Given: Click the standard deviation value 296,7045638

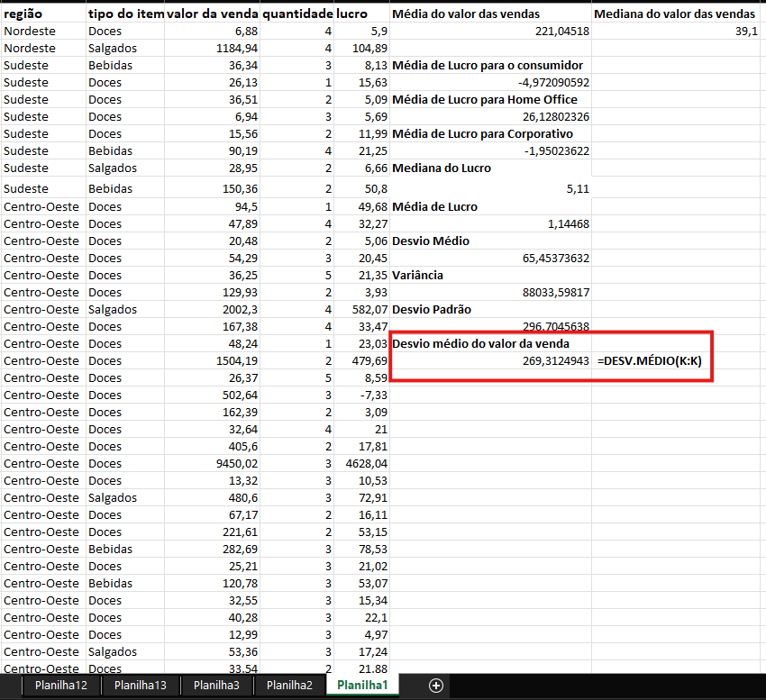Looking at the screenshot, I should point(490,325).
